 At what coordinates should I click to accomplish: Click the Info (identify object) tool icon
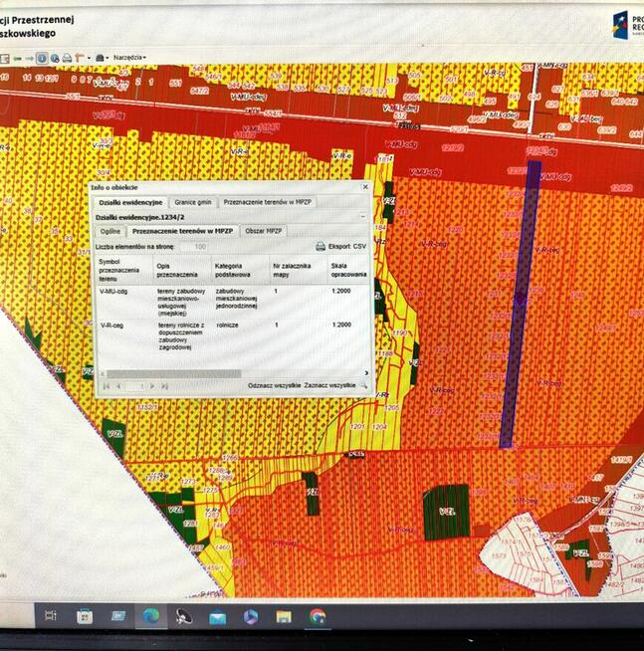tap(41, 58)
